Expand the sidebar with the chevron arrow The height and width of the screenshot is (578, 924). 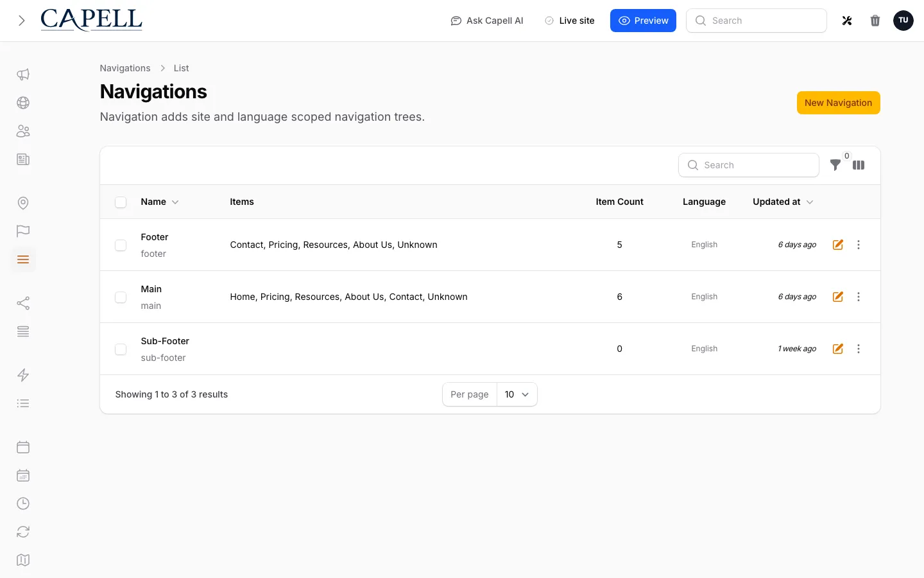tap(22, 21)
